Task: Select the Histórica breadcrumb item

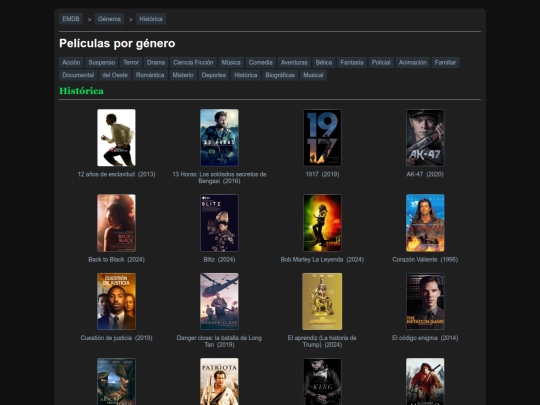Action: coord(151,19)
